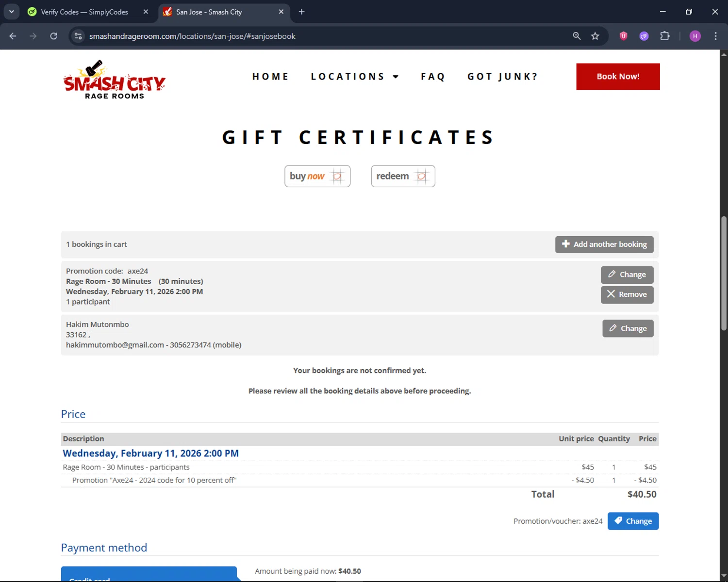
Task: Open the red shield extension icon
Action: click(x=624, y=36)
